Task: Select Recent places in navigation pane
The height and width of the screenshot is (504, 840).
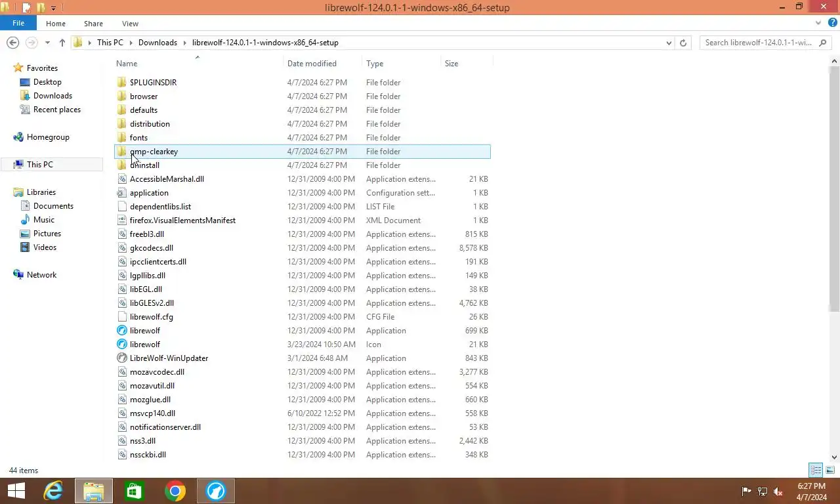Action: click(x=57, y=110)
